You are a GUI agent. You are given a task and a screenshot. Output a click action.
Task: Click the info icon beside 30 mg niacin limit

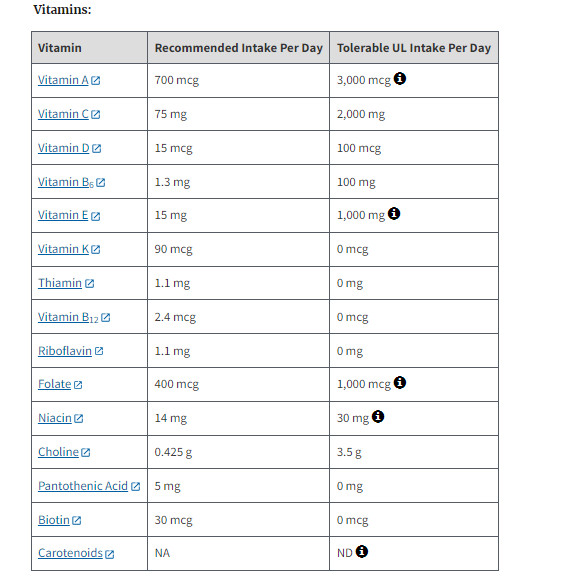click(378, 416)
